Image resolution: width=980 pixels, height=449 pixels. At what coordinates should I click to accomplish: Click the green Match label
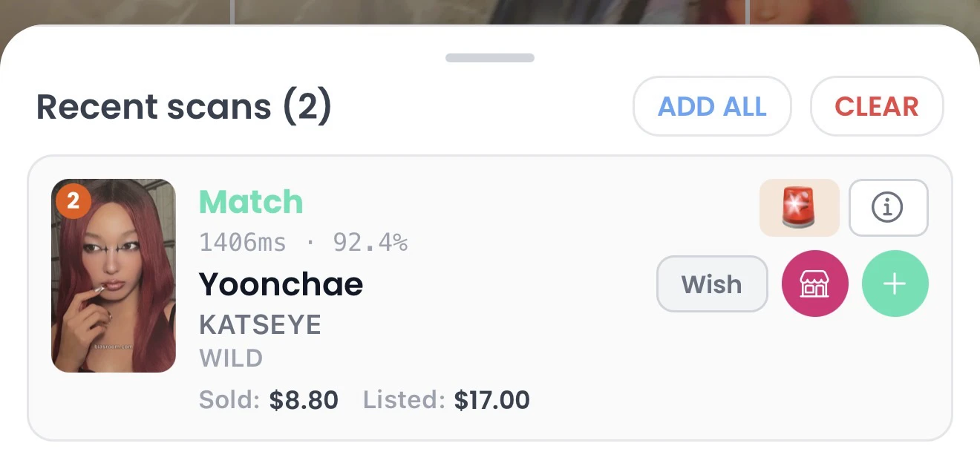tap(251, 202)
